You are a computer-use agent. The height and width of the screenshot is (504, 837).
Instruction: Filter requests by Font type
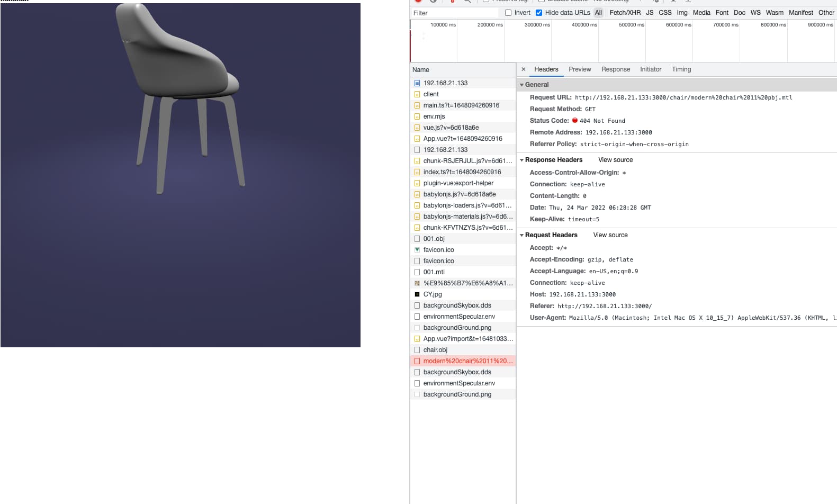pyautogui.click(x=722, y=13)
